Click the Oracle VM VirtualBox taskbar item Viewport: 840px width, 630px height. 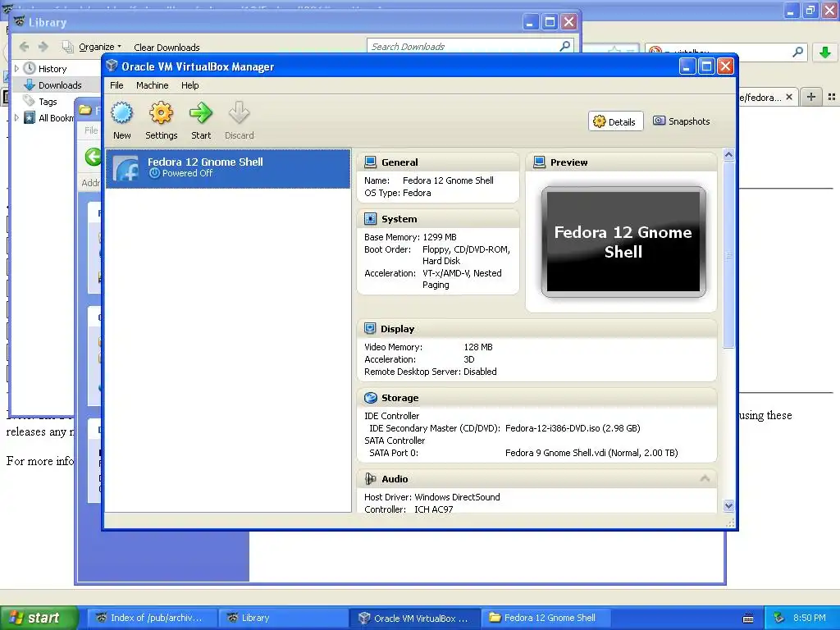[414, 618]
